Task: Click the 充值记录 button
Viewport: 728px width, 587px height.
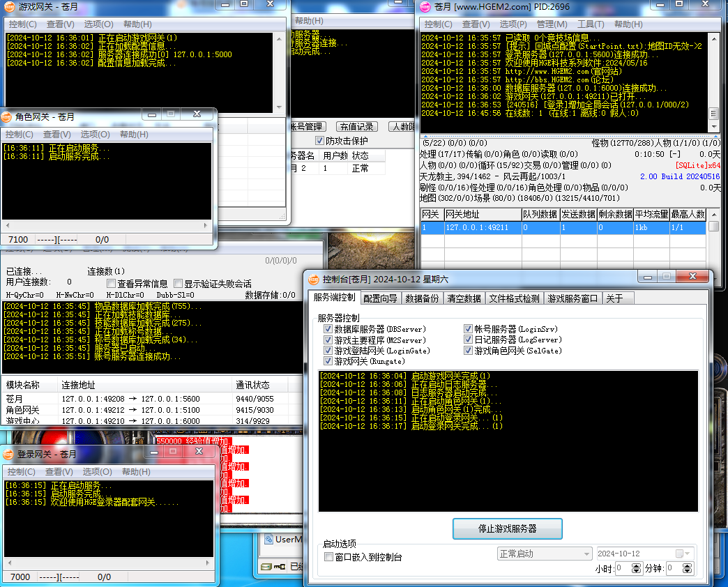Action: pos(356,127)
